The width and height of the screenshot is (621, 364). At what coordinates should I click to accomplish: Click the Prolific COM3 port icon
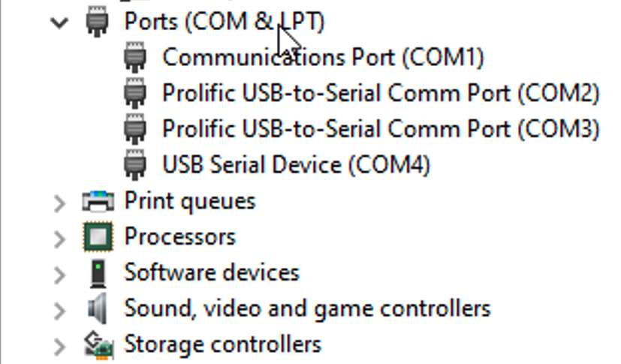pyautogui.click(x=135, y=129)
